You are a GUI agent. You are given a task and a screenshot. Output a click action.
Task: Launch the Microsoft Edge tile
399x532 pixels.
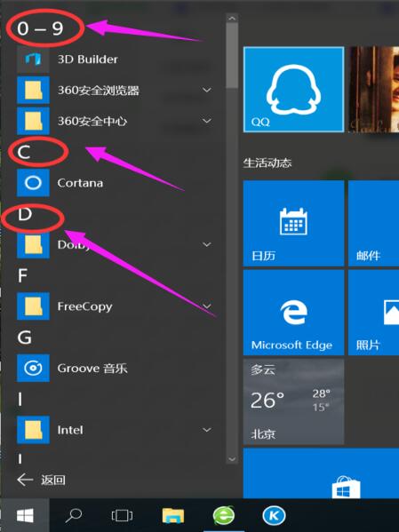(x=293, y=313)
